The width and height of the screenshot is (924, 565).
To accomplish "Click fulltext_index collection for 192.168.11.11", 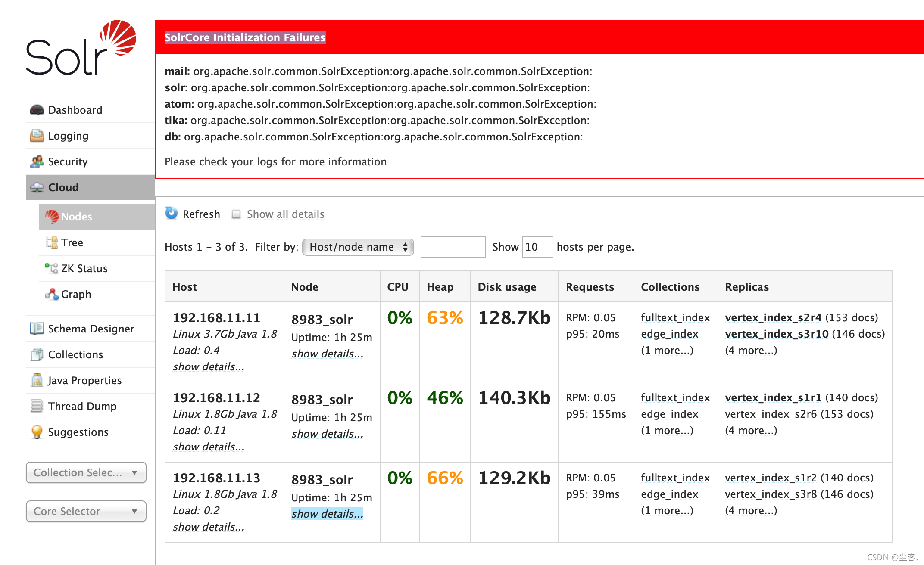I will [675, 317].
